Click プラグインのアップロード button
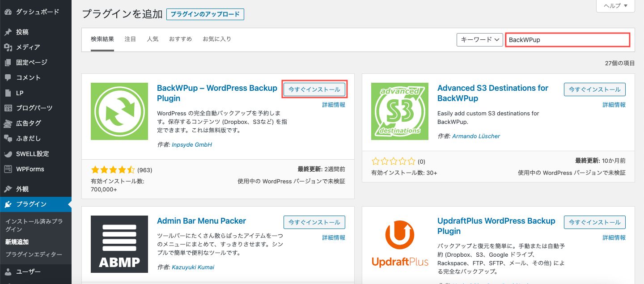This screenshot has height=284, width=644. tap(205, 14)
